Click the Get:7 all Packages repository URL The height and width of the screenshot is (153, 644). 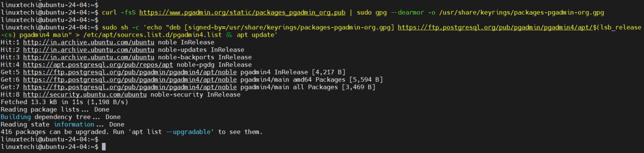130,87
